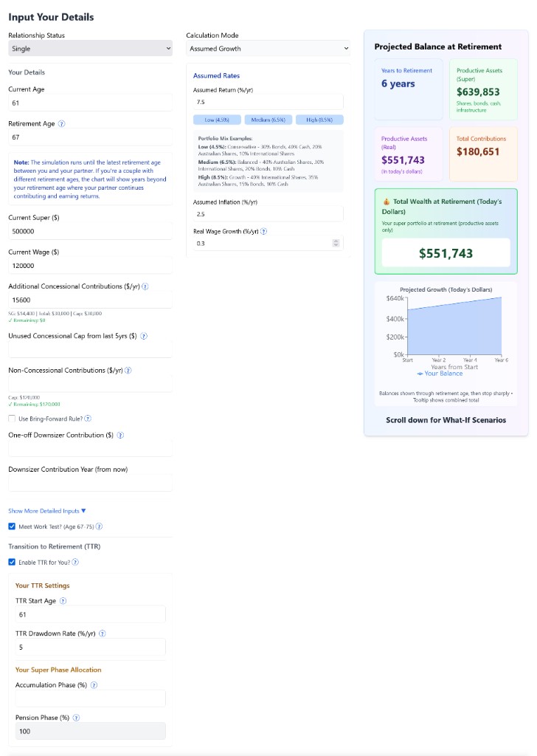Click the Retirement Age field
This screenshot has height=756, width=537.
pyautogui.click(x=91, y=137)
